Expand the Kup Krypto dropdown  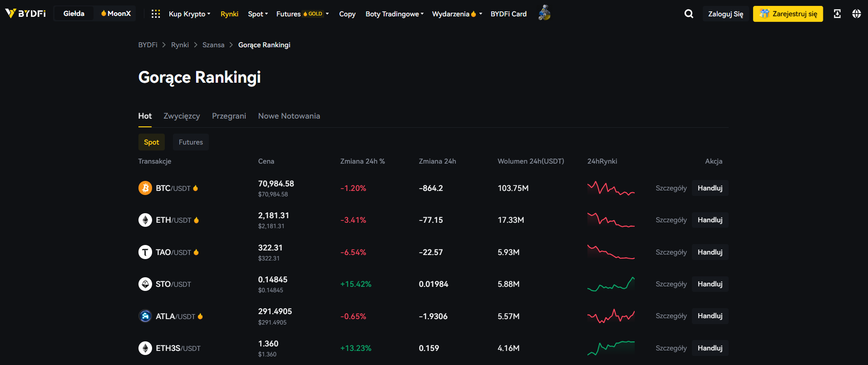click(x=189, y=14)
